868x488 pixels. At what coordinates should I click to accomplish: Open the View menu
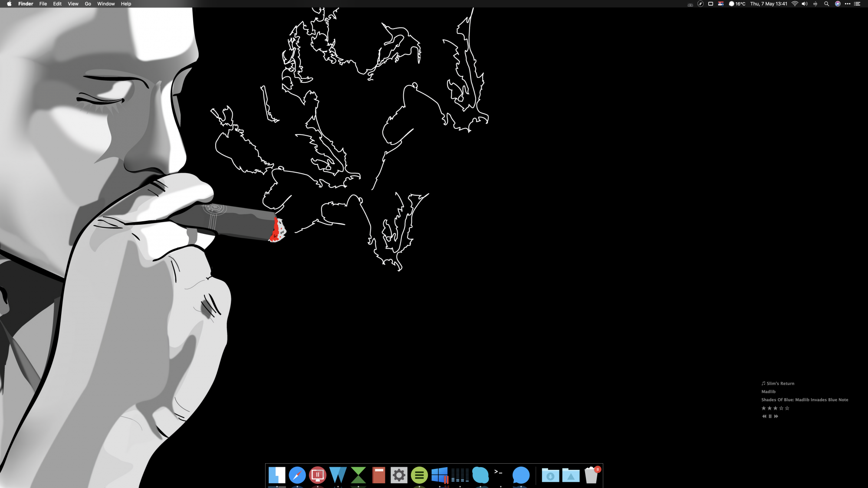73,4
